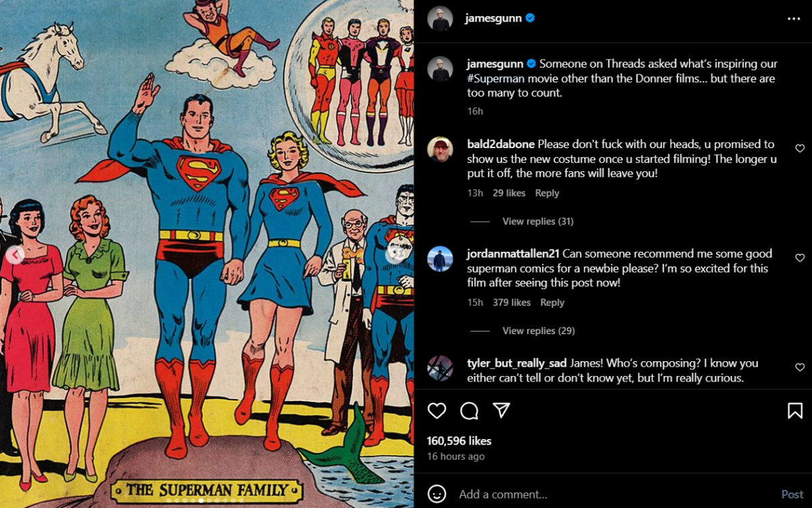Screen dimensions: 812x508
Task: View 379 likes on comment
Action: click(x=512, y=302)
